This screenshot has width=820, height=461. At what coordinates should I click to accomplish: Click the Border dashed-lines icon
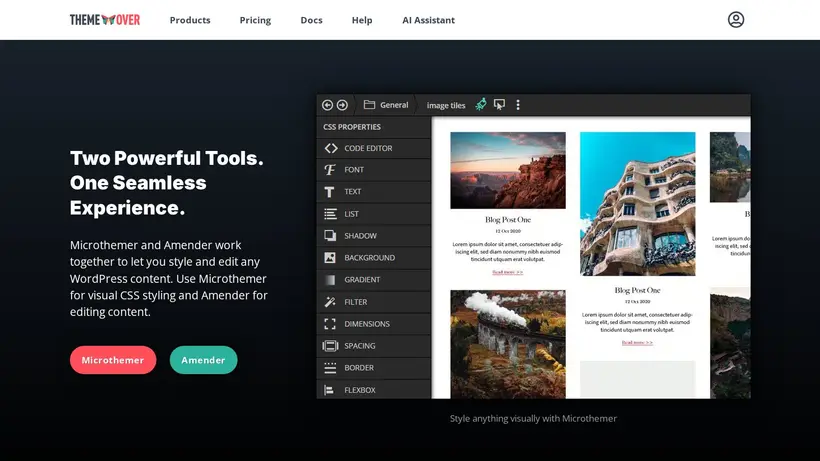(330, 368)
